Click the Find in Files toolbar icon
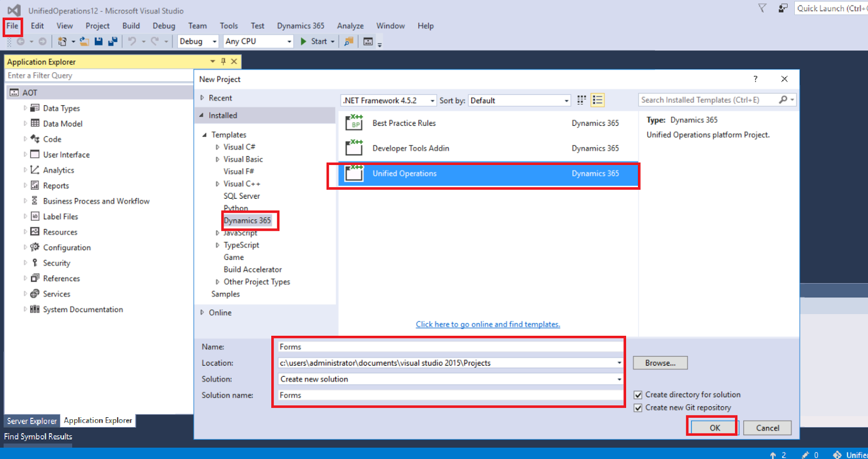This screenshot has height=459, width=868. (x=349, y=41)
